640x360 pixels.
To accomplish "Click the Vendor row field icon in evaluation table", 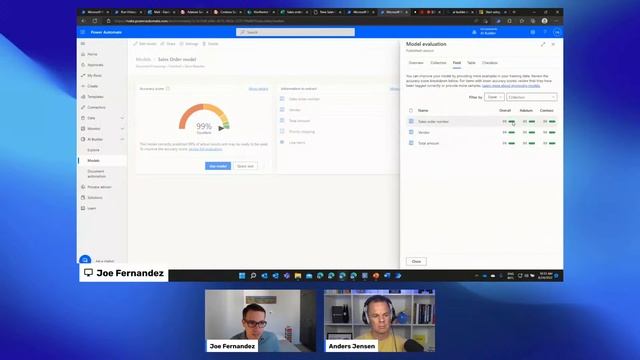I will pos(411,132).
